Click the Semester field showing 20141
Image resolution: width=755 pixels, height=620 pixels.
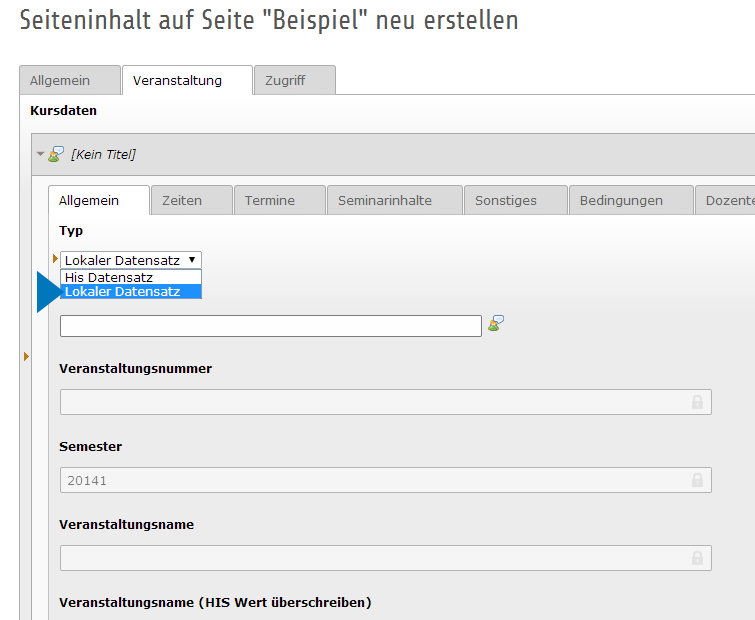point(370,480)
